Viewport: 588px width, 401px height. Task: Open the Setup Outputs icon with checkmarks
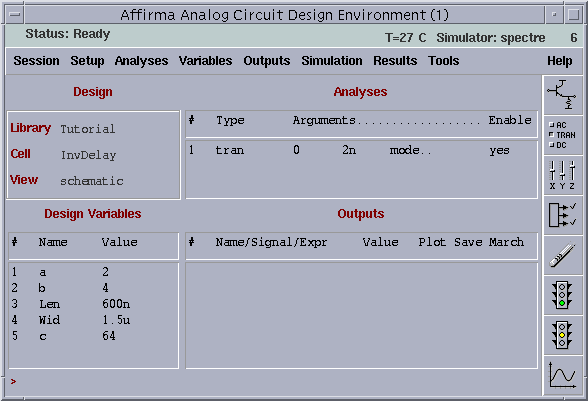coord(562,215)
